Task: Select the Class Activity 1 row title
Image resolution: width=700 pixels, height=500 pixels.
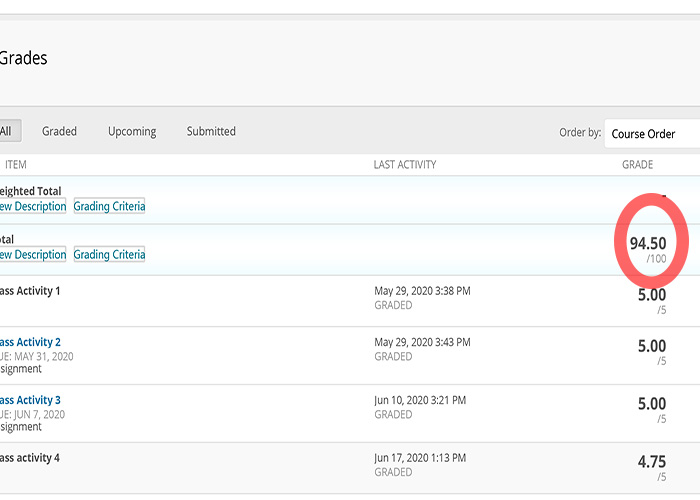Action: click(30, 291)
